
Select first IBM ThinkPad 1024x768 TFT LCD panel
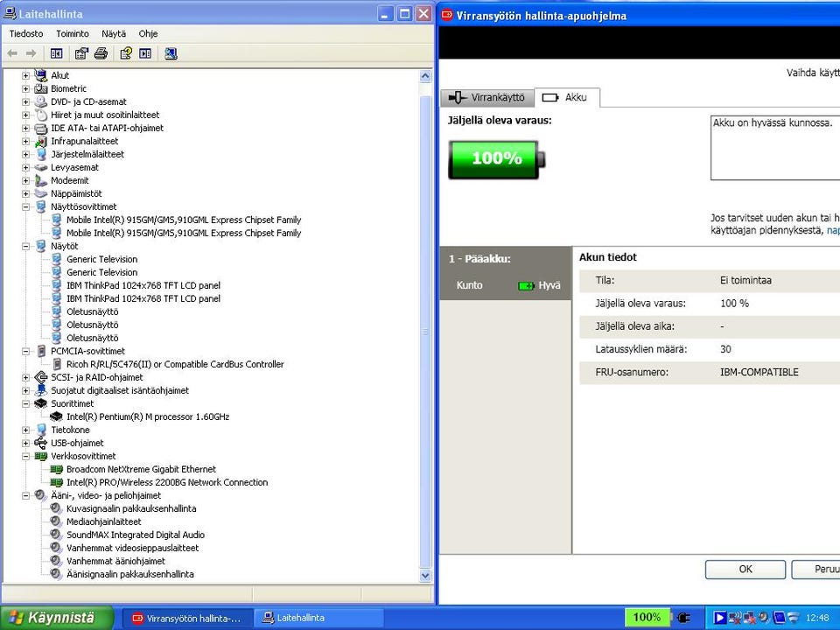tap(143, 285)
